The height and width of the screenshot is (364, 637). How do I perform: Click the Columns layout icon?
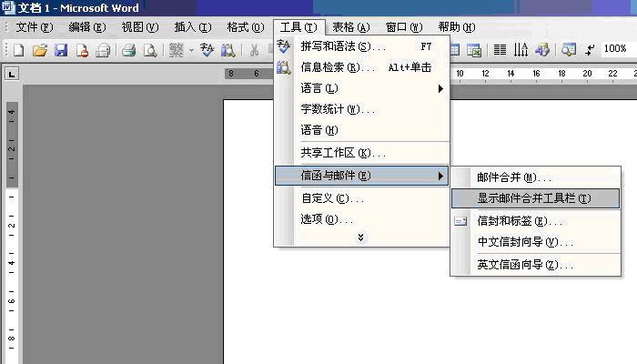[x=500, y=50]
